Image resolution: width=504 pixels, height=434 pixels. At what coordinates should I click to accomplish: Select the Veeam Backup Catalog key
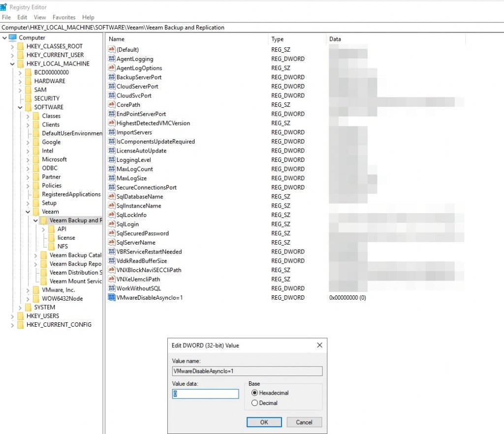click(75, 255)
